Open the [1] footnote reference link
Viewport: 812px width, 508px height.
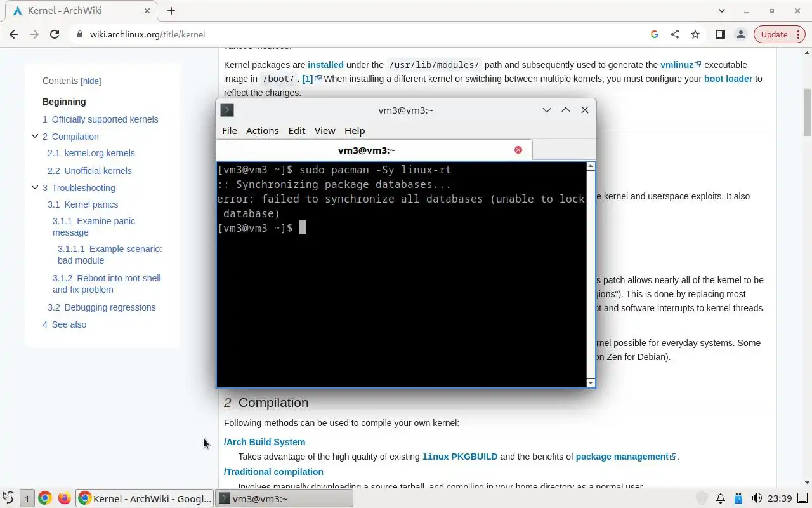[x=311, y=79]
